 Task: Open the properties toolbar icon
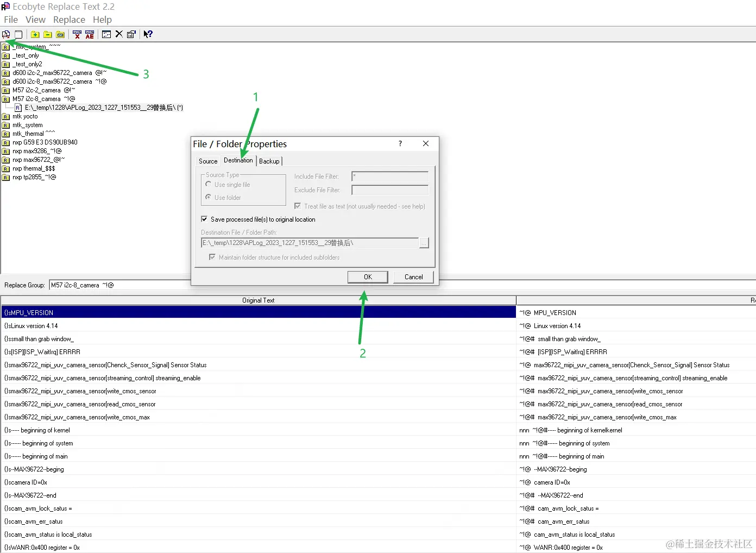click(x=131, y=34)
